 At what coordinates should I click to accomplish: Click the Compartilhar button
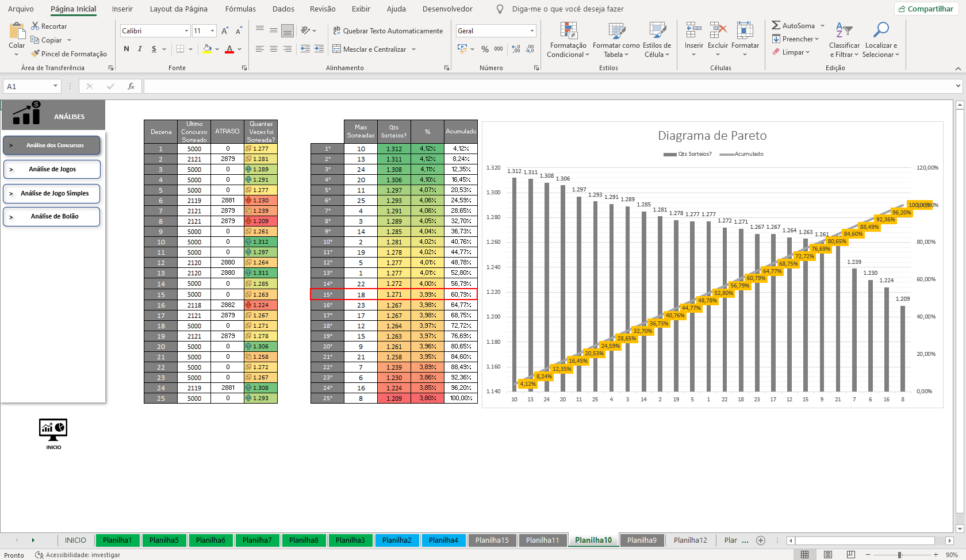[x=926, y=9]
